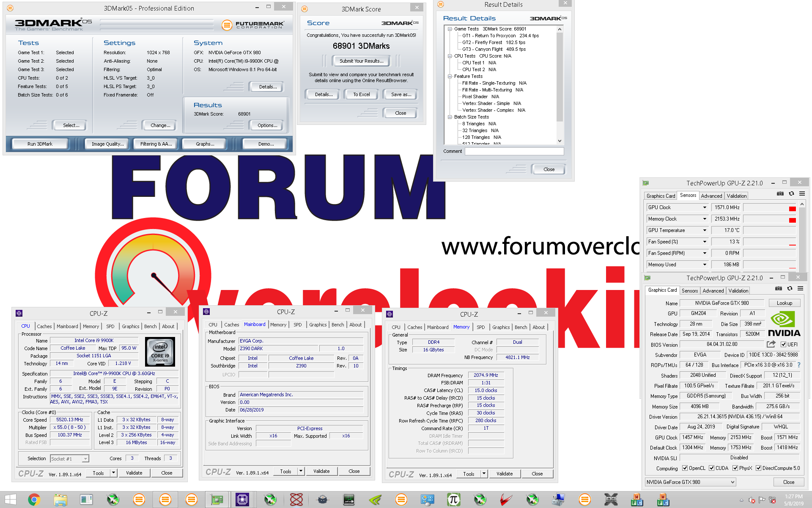Click Bus Interface question mark help icon
The height and width of the screenshot is (508, 812).
[799, 365]
